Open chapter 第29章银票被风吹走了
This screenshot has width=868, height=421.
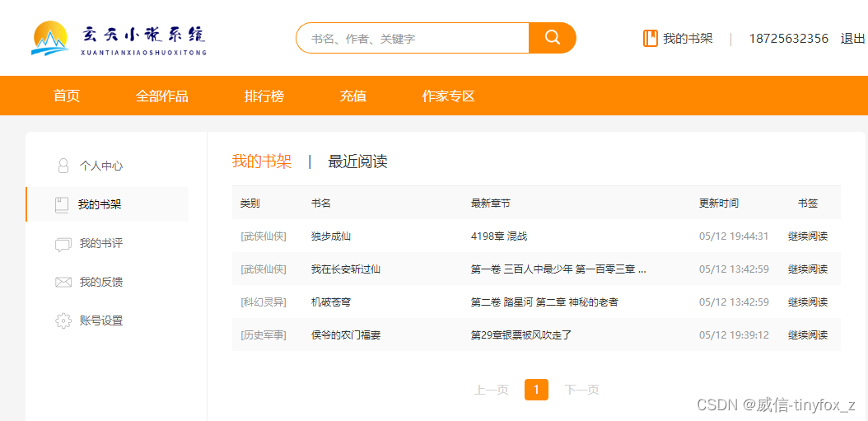coord(521,335)
